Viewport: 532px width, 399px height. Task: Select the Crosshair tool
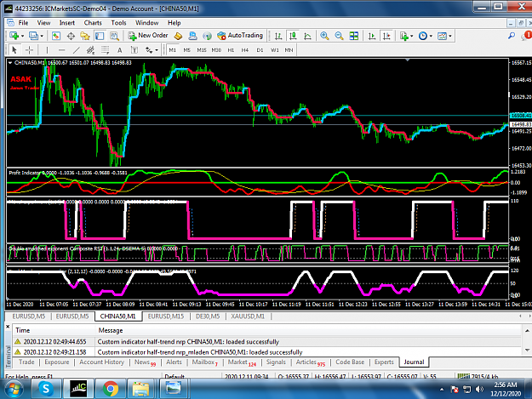tap(29, 50)
